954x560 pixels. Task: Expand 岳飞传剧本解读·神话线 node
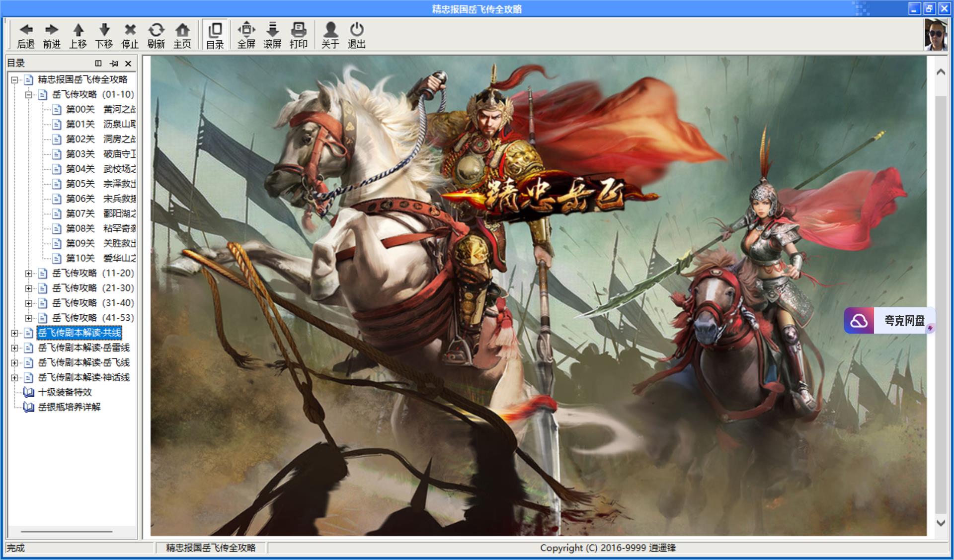click(14, 377)
